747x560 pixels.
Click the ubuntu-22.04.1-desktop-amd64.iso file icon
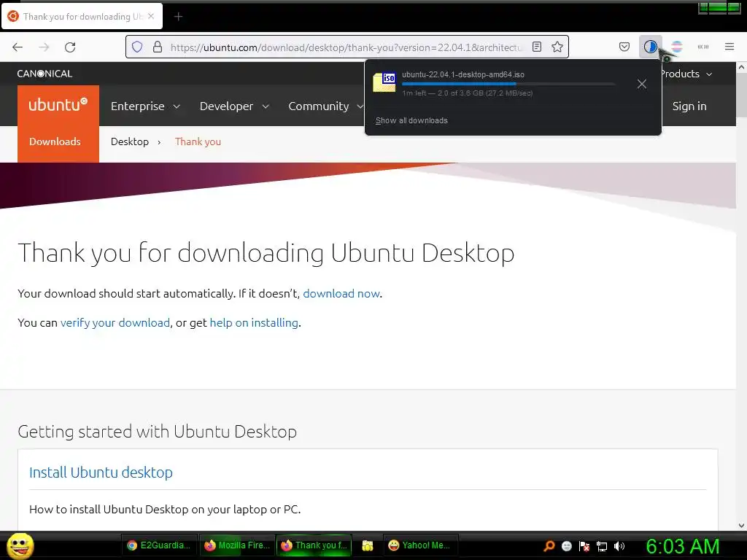point(384,82)
